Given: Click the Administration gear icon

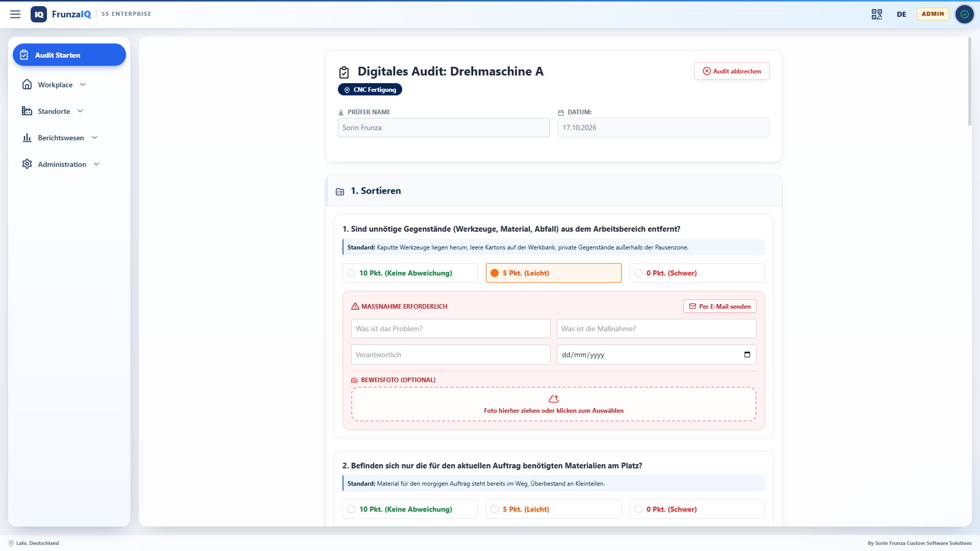Looking at the screenshot, I should [27, 164].
